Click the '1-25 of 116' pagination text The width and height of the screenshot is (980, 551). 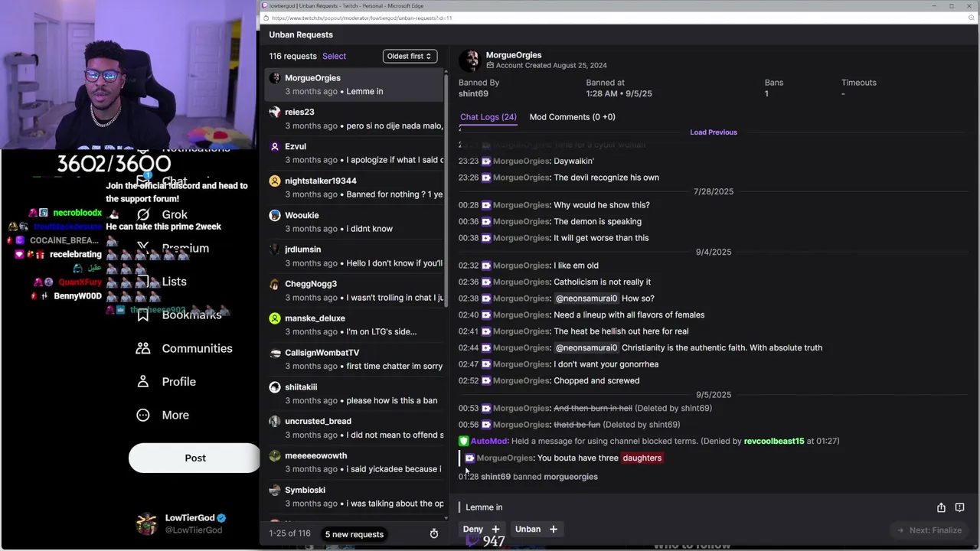click(x=289, y=533)
